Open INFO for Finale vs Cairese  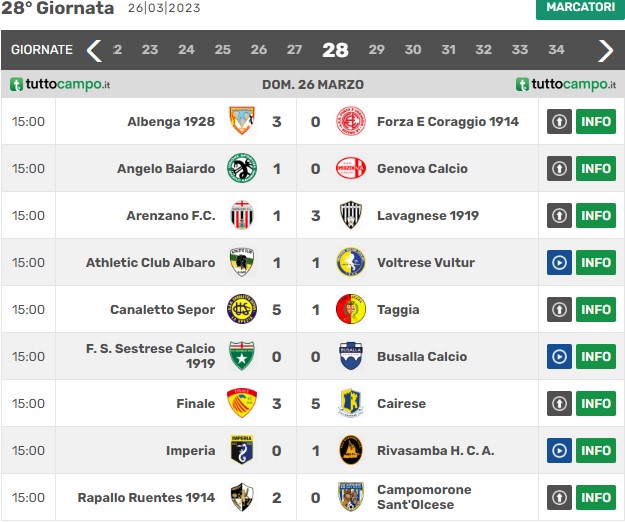pos(596,403)
